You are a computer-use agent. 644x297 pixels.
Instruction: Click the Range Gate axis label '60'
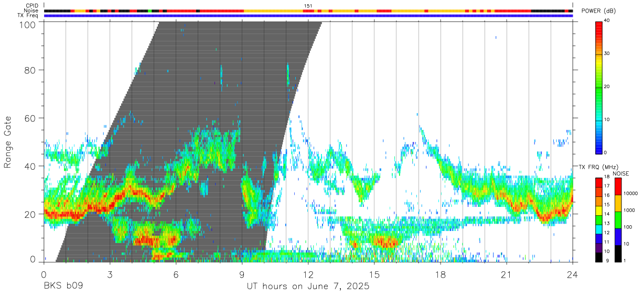pyautogui.click(x=31, y=118)
